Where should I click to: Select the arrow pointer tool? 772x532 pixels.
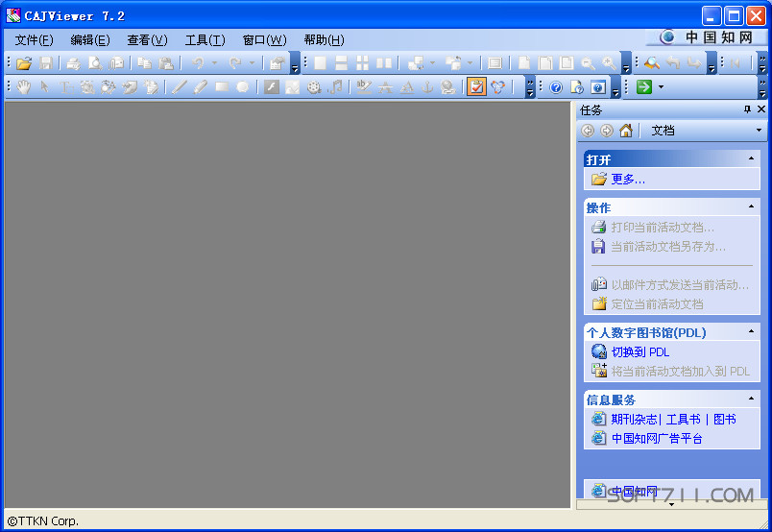coord(45,87)
